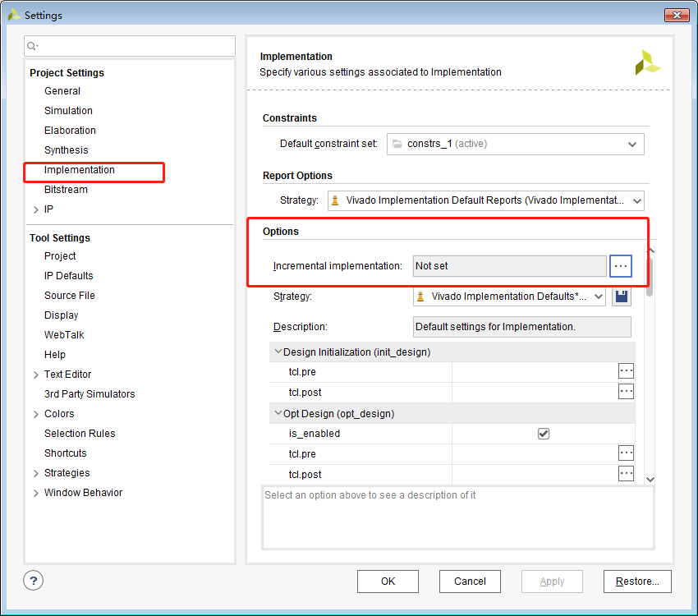Expand the Colors tree node
The image size is (698, 616).
(36, 415)
